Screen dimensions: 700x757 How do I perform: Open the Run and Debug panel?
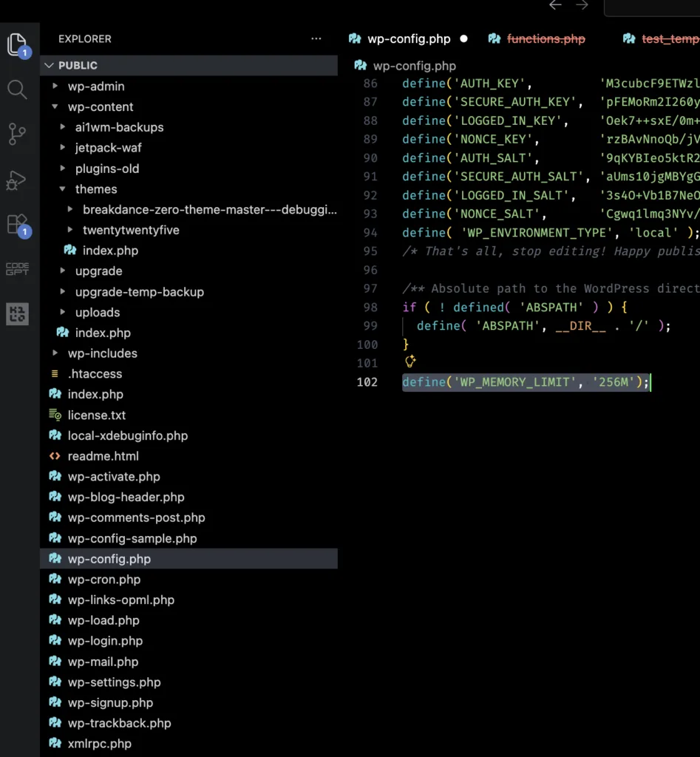(18, 180)
